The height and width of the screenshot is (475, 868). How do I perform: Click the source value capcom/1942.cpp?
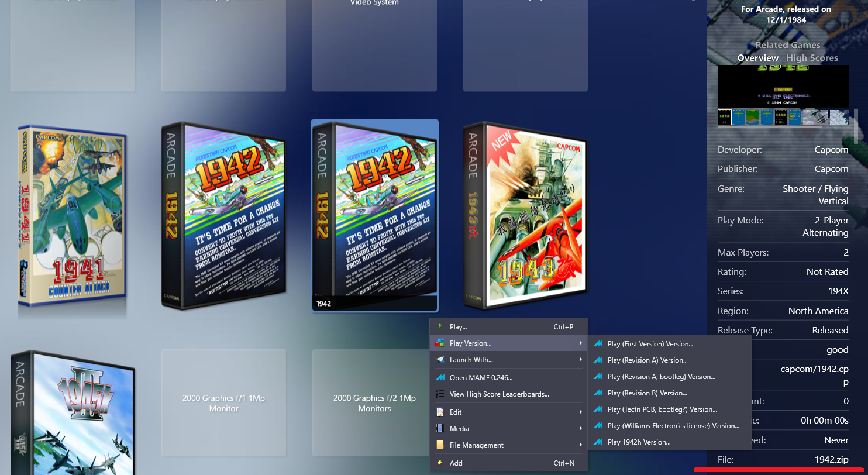tap(814, 376)
